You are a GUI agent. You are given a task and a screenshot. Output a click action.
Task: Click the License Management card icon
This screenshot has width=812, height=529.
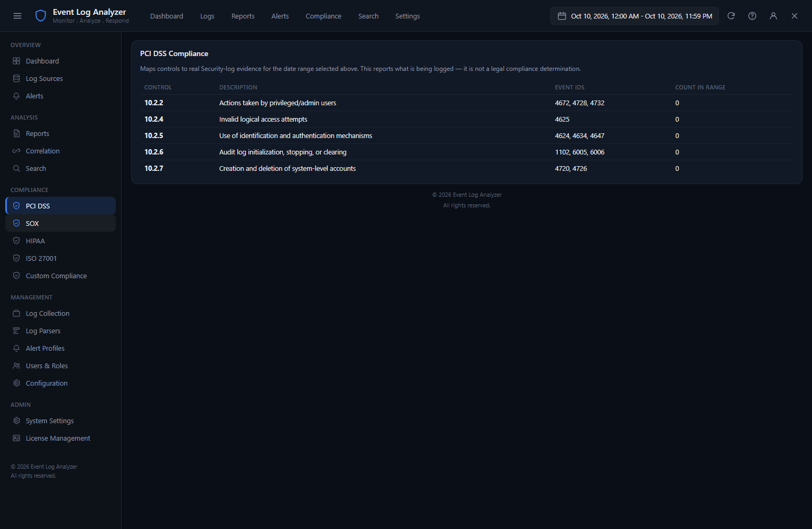[16, 438]
